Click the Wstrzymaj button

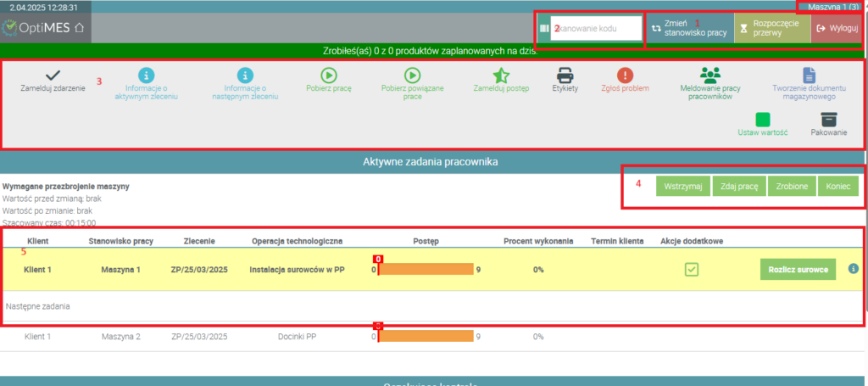[682, 186]
